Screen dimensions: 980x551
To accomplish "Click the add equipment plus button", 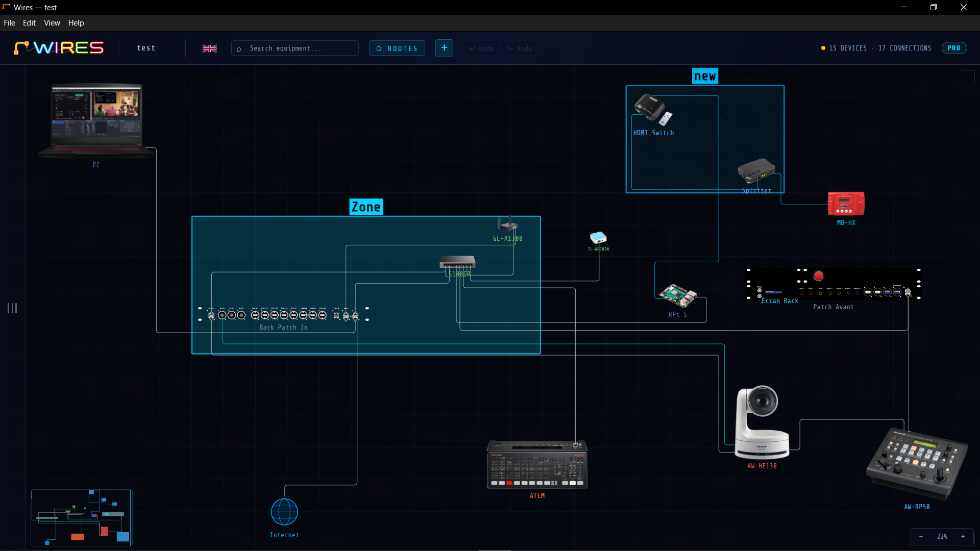I will point(444,48).
